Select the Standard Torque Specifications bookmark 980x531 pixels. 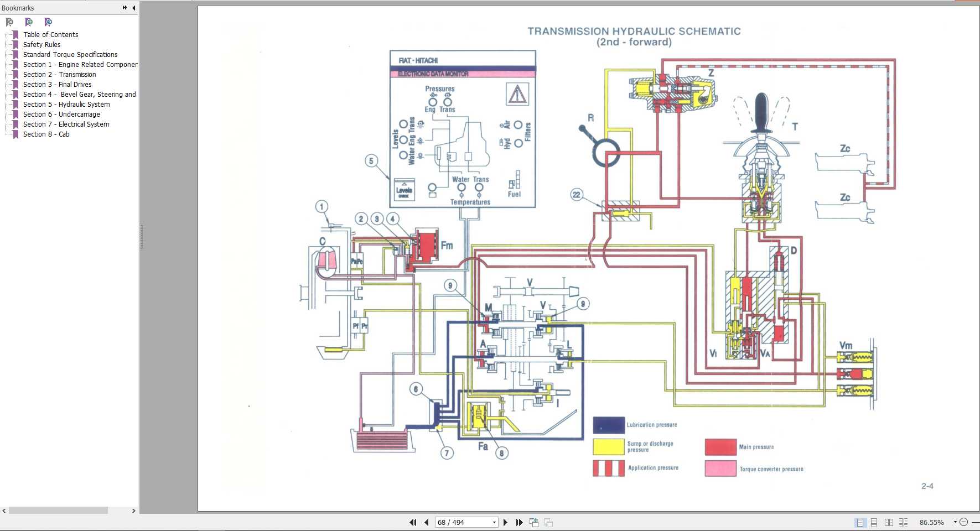(x=70, y=54)
